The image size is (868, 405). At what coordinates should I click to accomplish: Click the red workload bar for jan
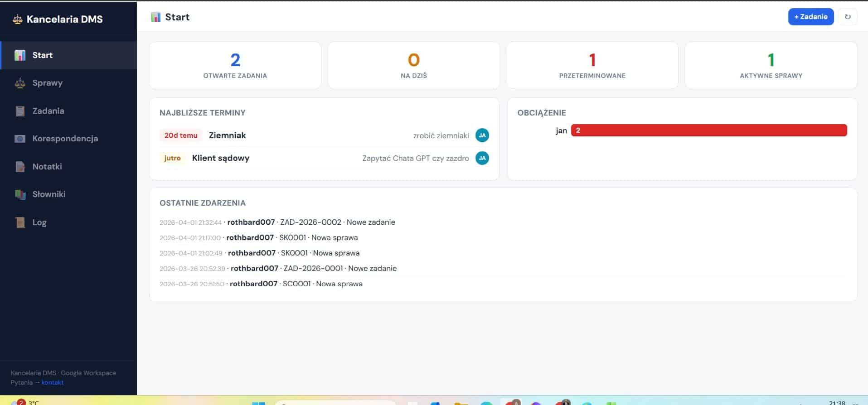(709, 130)
